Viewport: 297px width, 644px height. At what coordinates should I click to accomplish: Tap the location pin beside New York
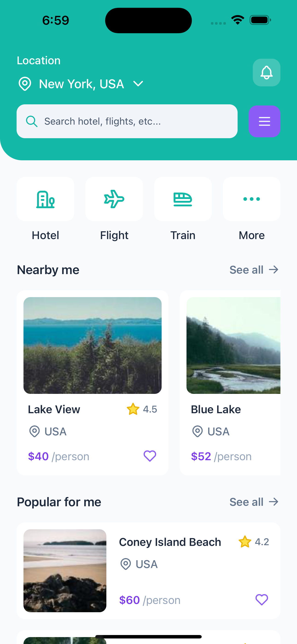click(25, 84)
